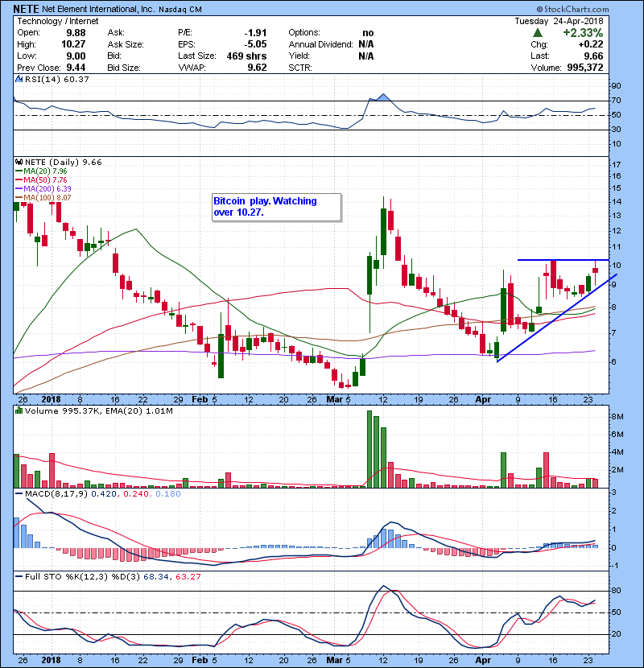The width and height of the screenshot is (644, 668).
Task: Click the 80 label on the stochastic axis
Action: 617,591
